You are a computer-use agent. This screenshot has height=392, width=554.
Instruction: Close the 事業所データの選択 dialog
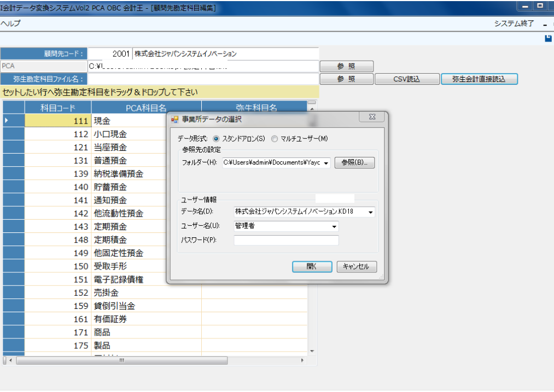[372, 118]
